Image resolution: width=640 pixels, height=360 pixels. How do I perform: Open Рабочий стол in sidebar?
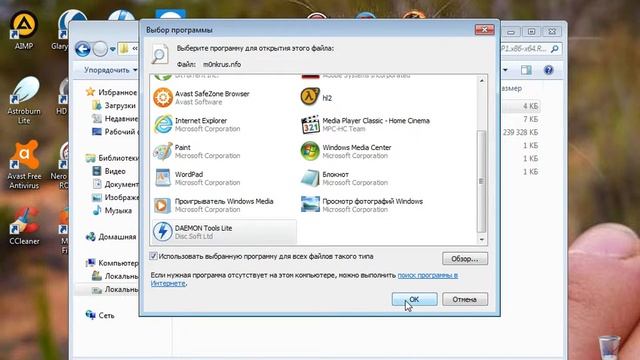(x=115, y=132)
